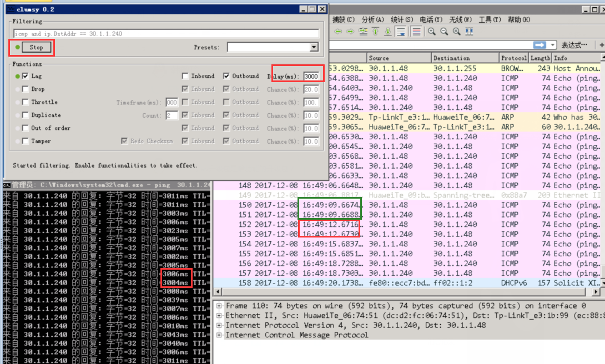Open the 统计(S) menu
This screenshot has height=364, width=605.
tap(401, 20)
